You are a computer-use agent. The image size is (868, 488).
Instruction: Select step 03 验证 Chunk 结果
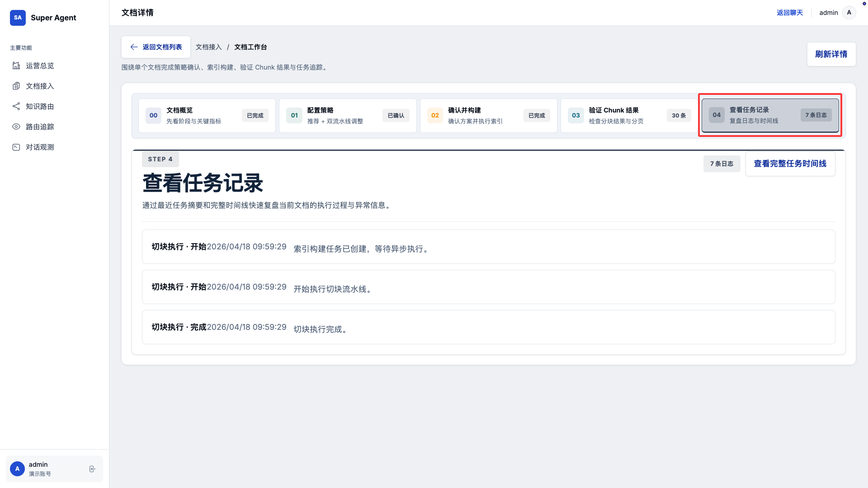point(629,116)
